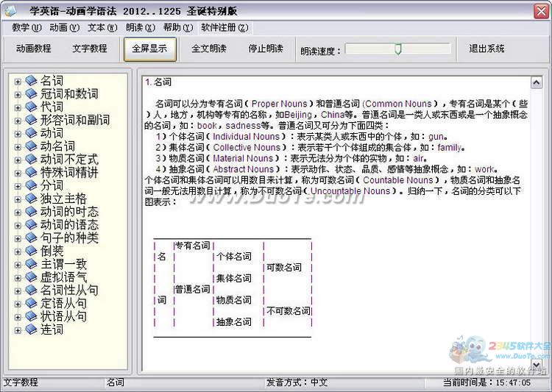Expand the 动词的时态 tree node

(18, 212)
